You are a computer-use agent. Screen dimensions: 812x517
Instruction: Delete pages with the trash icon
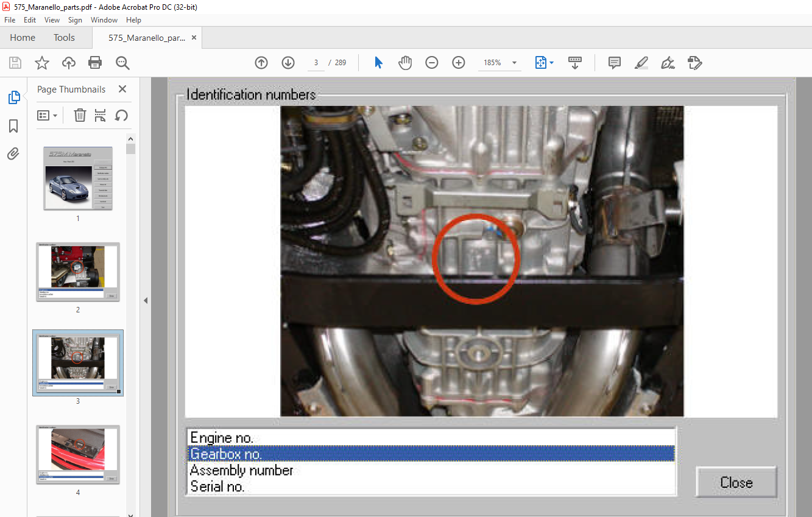[x=80, y=115]
